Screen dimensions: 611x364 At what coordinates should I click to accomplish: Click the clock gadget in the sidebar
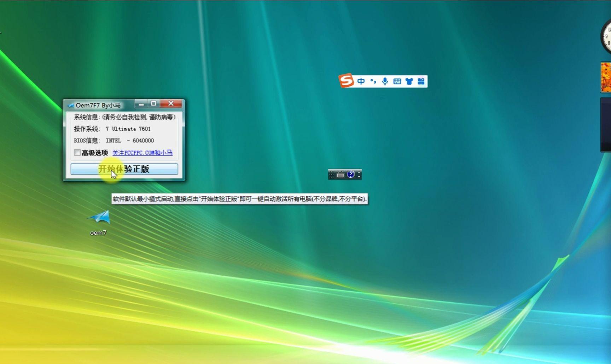click(606, 36)
